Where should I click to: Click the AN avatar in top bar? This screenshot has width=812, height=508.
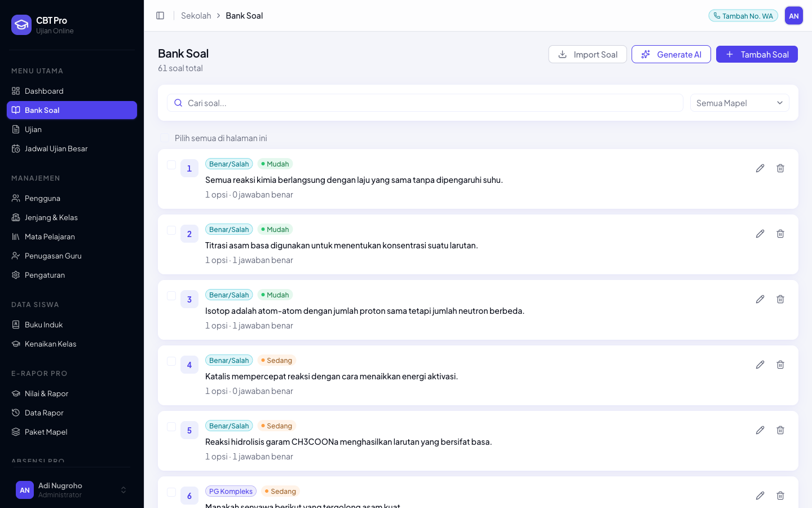click(x=794, y=16)
